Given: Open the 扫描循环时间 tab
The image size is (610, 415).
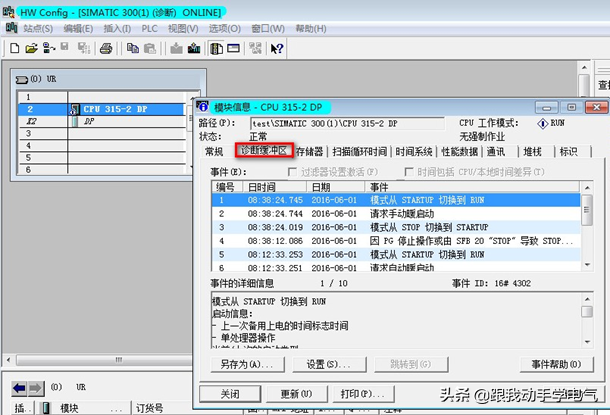Looking at the screenshot, I should (360, 151).
